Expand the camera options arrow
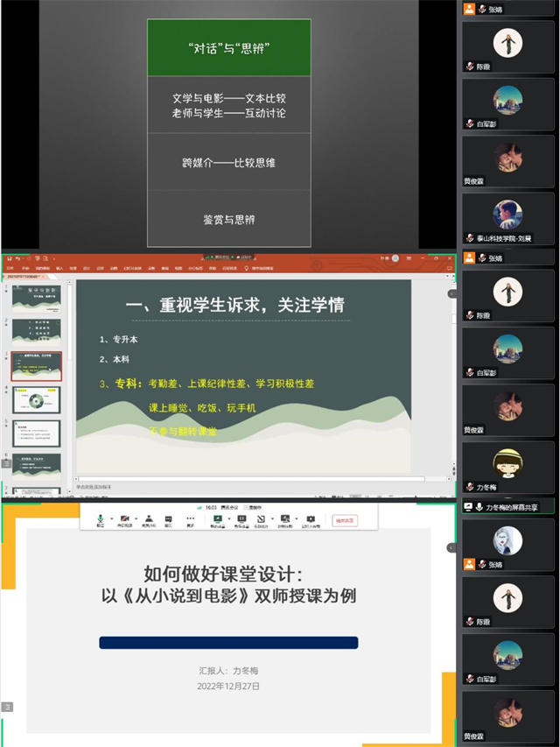Viewport: 560px width, 747px height. (136, 518)
